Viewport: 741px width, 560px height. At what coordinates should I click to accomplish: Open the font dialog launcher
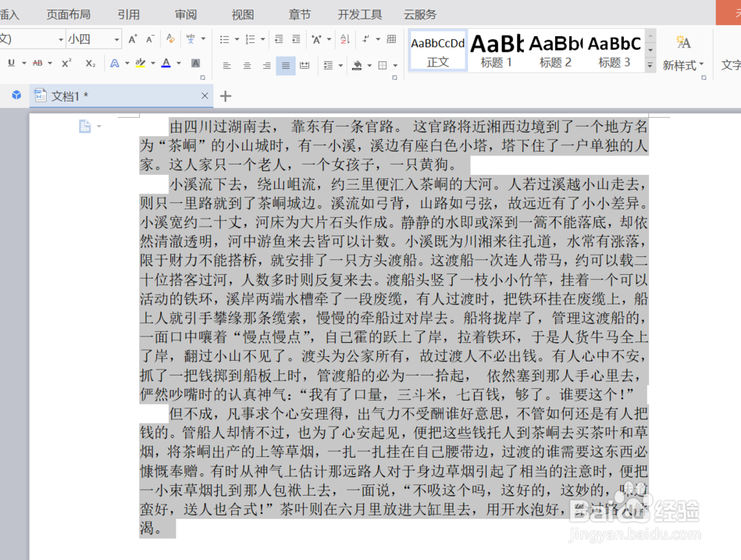pyautogui.click(x=203, y=77)
